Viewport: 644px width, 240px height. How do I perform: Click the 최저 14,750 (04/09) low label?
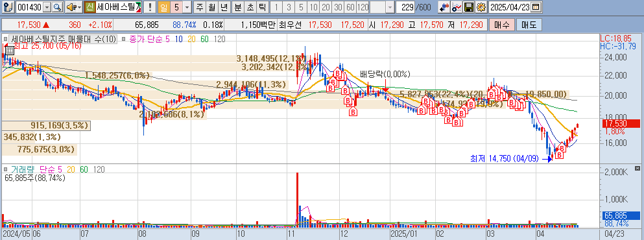tap(504, 159)
